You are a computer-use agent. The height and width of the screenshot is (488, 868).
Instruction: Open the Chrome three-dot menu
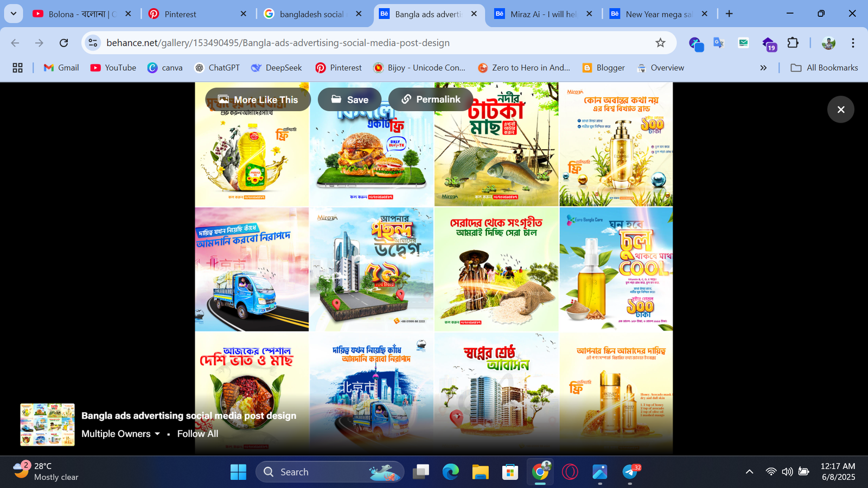(x=853, y=43)
